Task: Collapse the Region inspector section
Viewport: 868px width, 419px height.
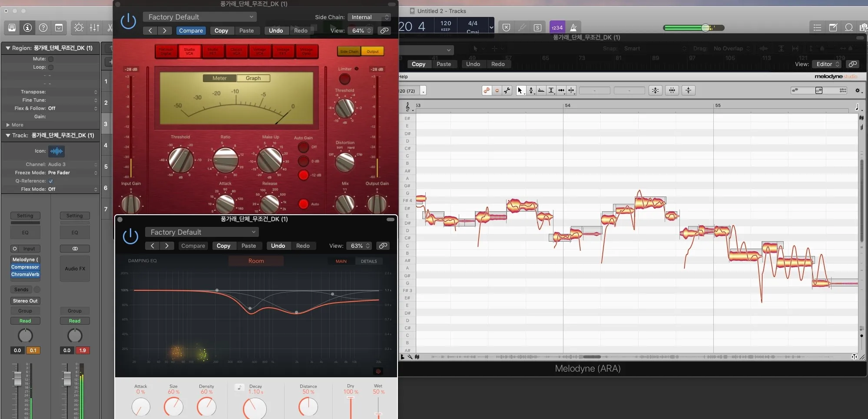Action: tap(8, 48)
